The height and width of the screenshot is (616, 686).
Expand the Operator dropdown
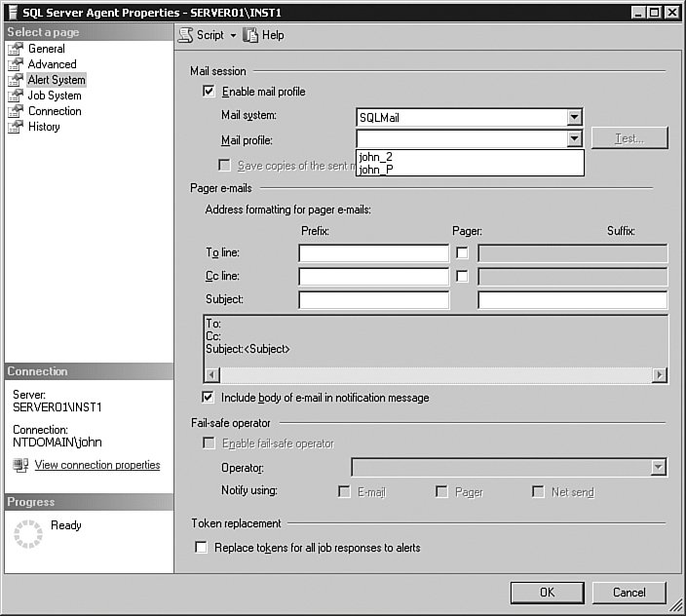click(x=658, y=467)
